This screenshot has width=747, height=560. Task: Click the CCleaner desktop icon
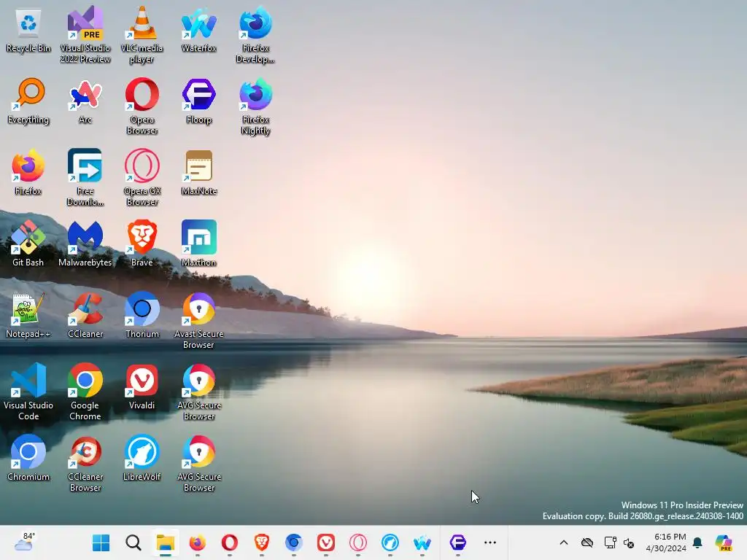tap(85, 315)
